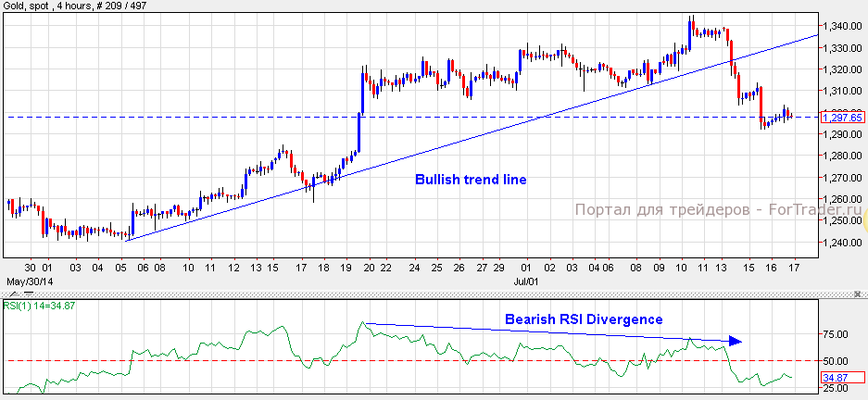Click the arrowhead of the RSI divergence arrow

coord(736,342)
